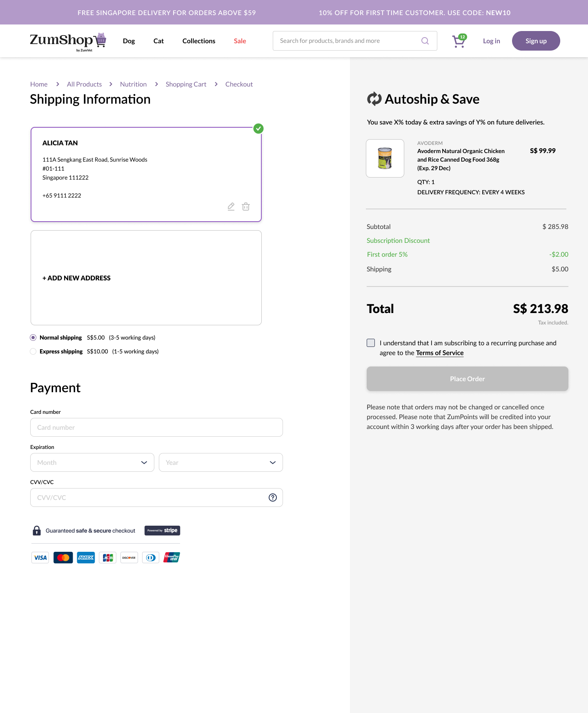Image resolution: width=588 pixels, height=713 pixels.
Task: Click the Avoderm dog food thumbnail
Action: (x=385, y=158)
